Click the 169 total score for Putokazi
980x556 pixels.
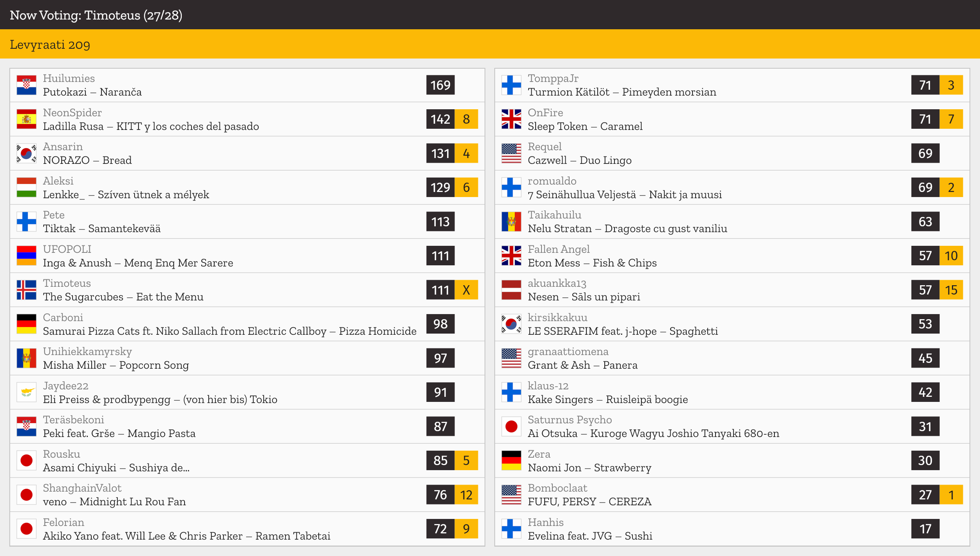coord(440,85)
